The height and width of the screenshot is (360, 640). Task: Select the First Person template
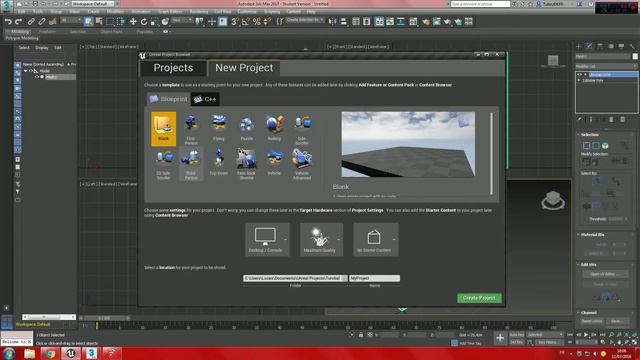tap(191, 129)
